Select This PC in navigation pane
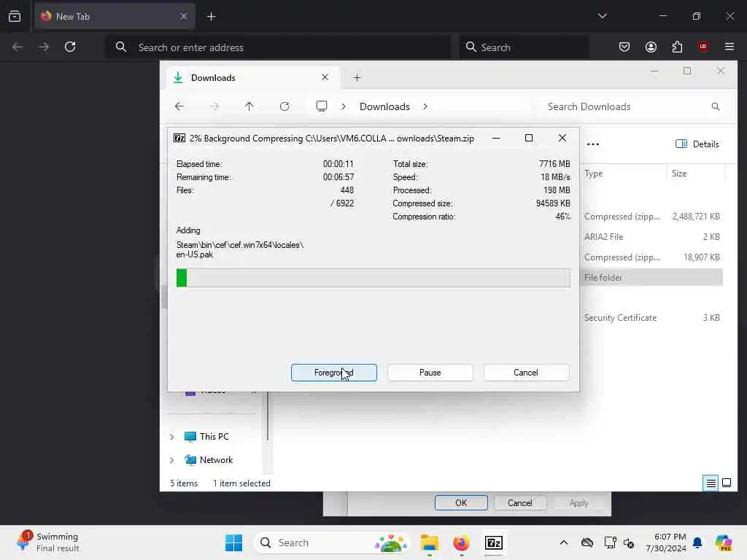 pos(214,436)
